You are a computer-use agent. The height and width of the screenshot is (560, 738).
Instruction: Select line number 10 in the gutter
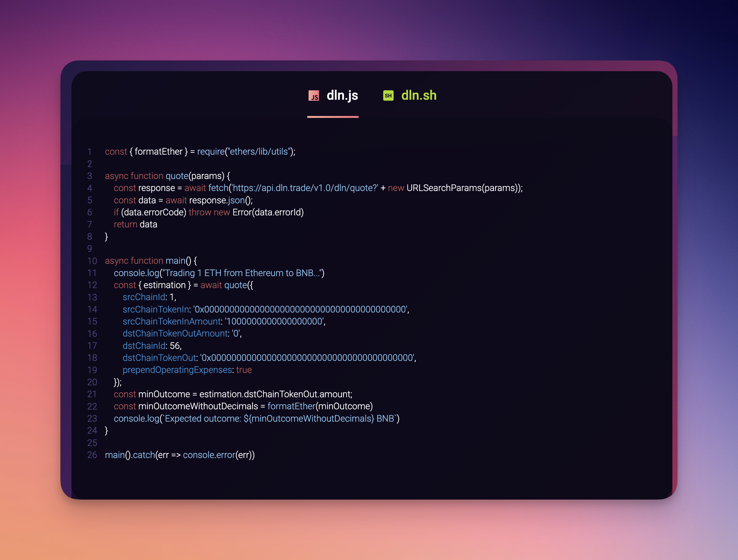pyautogui.click(x=92, y=261)
